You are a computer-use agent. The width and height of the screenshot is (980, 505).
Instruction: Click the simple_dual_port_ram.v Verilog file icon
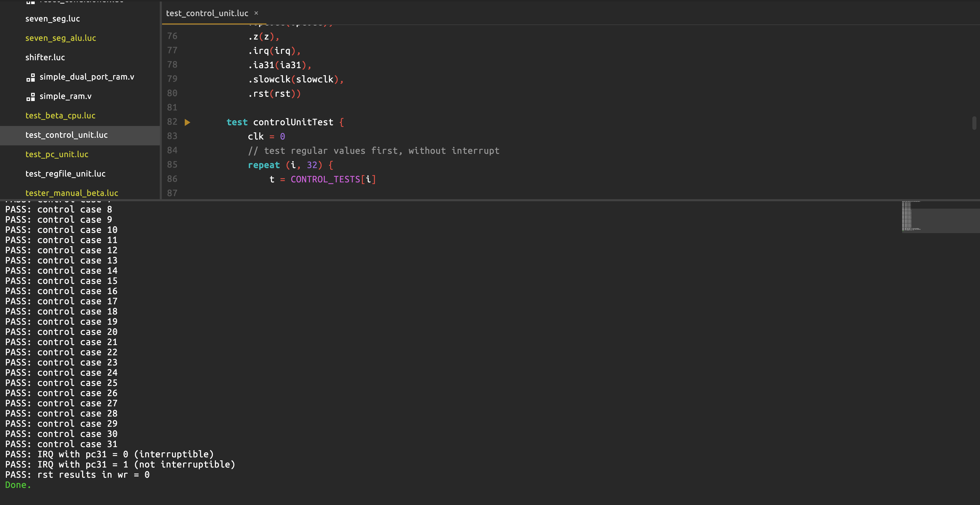click(30, 78)
